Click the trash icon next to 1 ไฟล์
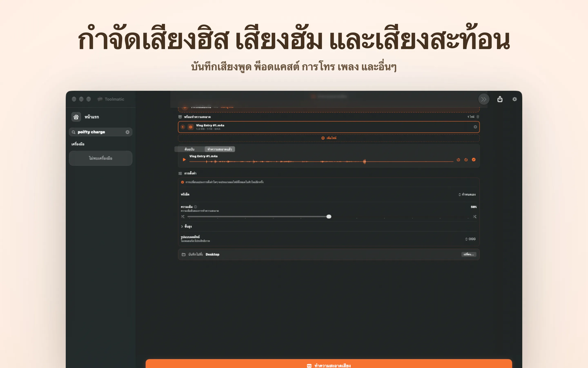This screenshot has height=368, width=588. pyautogui.click(x=478, y=117)
